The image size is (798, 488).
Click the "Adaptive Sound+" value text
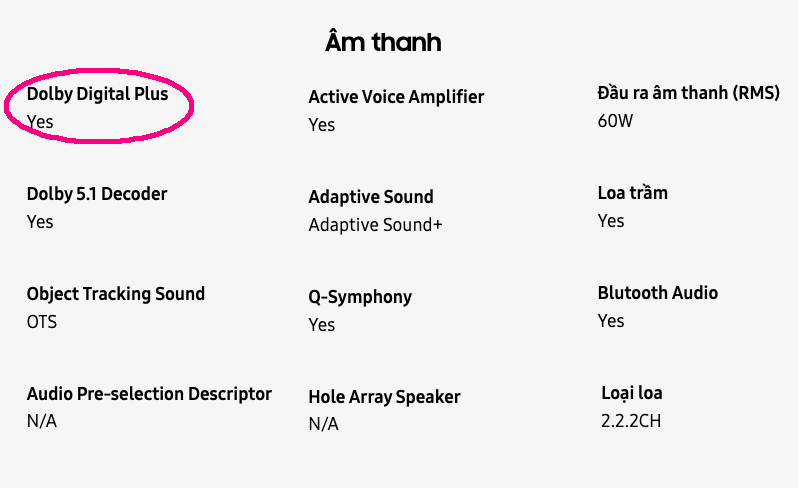375,225
